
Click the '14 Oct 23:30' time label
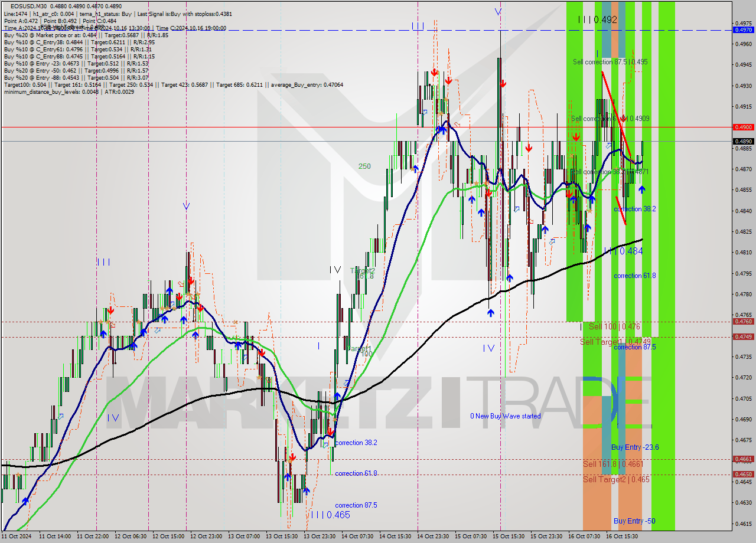coord(433,537)
